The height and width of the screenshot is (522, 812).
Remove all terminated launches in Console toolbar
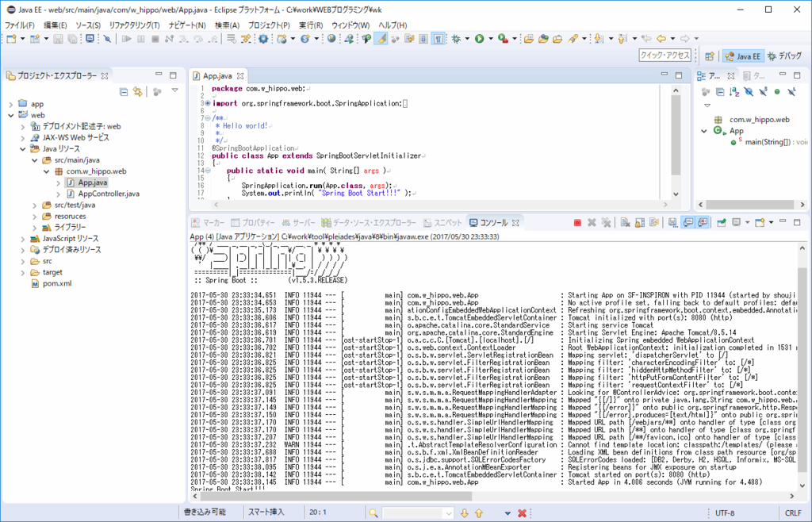pos(607,222)
